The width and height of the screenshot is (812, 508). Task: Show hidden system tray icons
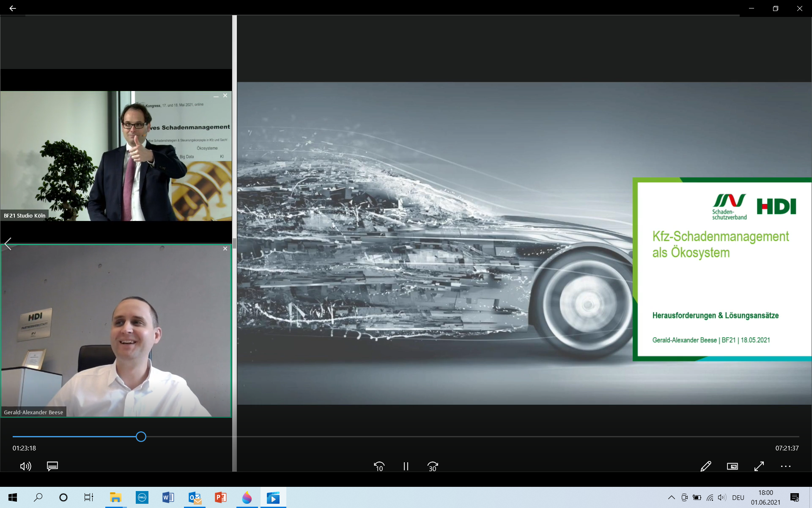(x=671, y=497)
